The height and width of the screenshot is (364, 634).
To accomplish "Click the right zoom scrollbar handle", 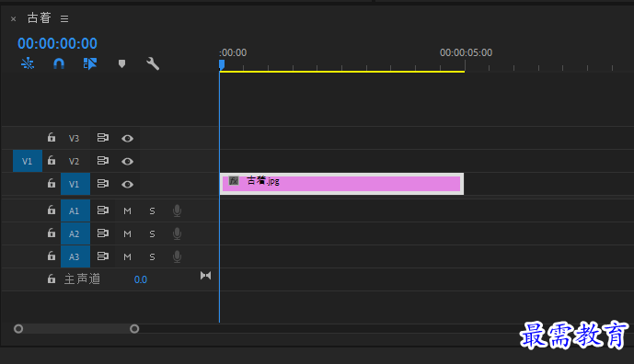I will click(x=134, y=329).
